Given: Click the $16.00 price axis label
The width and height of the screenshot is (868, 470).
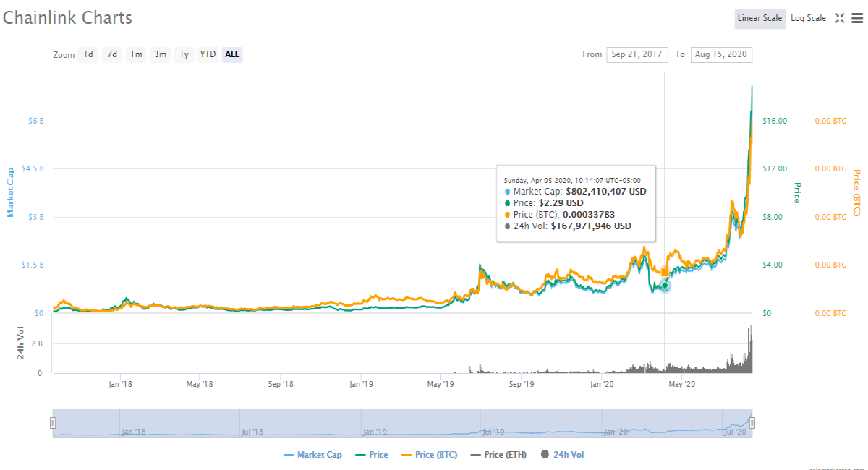Looking at the screenshot, I should [x=775, y=121].
